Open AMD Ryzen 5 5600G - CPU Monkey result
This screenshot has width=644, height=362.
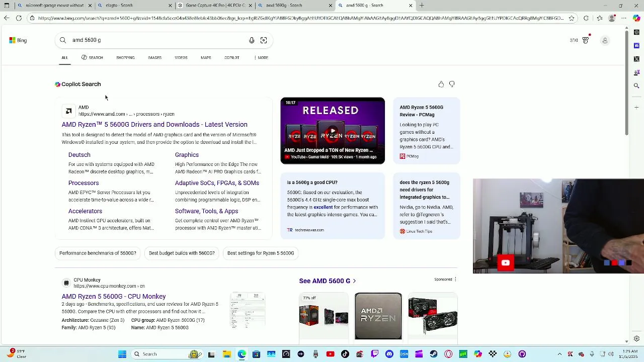coord(114,297)
